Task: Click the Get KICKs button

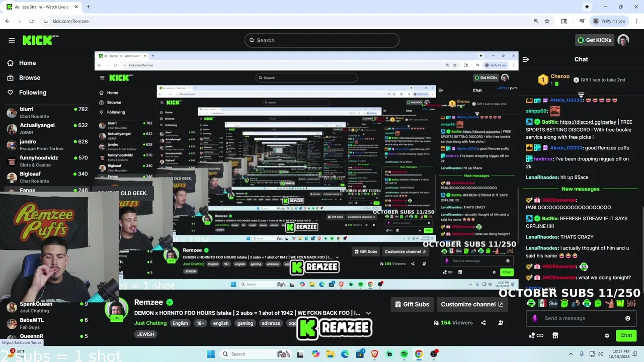Action: (595, 40)
